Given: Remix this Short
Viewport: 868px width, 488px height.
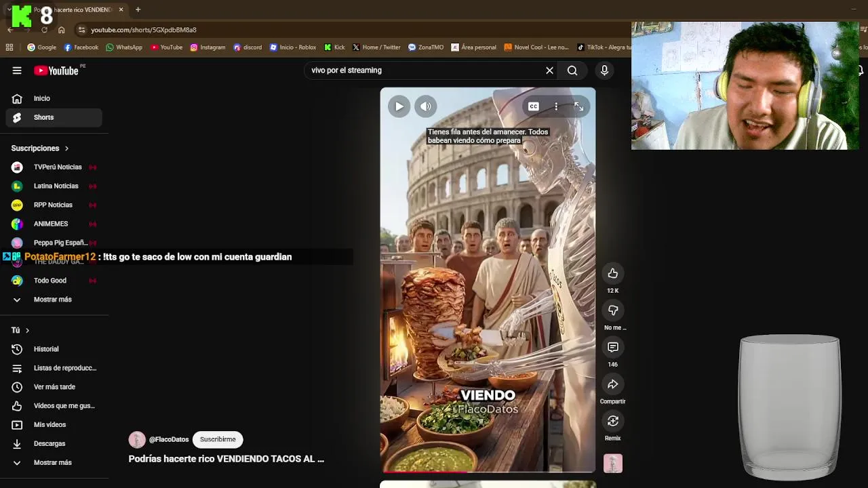Looking at the screenshot, I should [x=612, y=421].
